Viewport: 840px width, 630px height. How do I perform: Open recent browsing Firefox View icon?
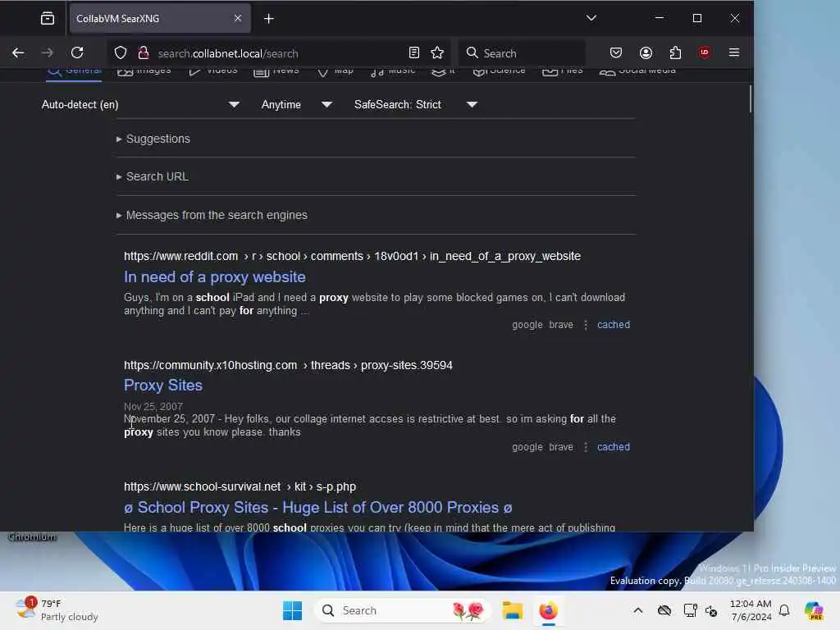(x=47, y=18)
